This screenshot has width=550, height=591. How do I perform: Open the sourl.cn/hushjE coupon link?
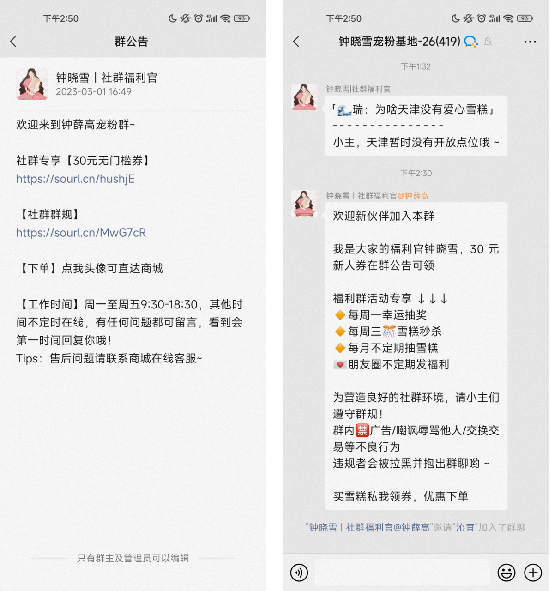point(75,179)
